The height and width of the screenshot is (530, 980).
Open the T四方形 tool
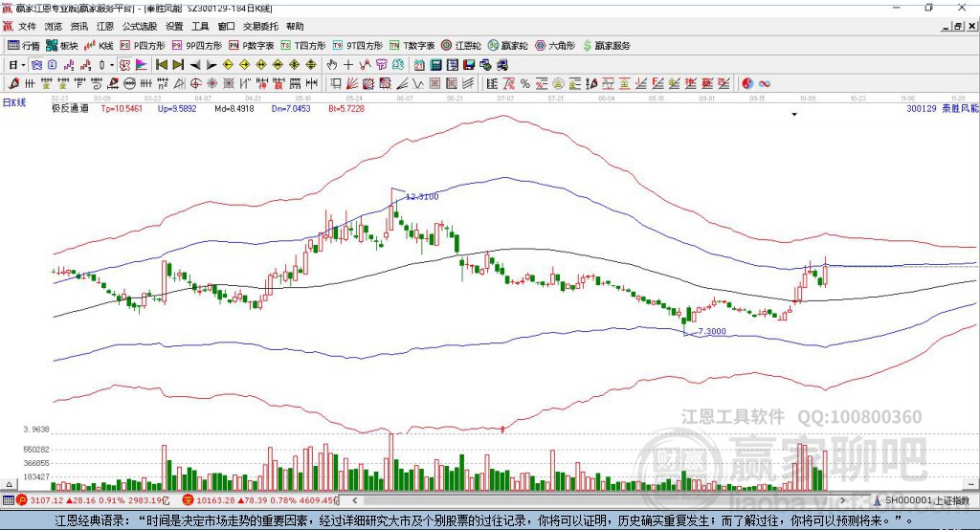pyautogui.click(x=303, y=46)
